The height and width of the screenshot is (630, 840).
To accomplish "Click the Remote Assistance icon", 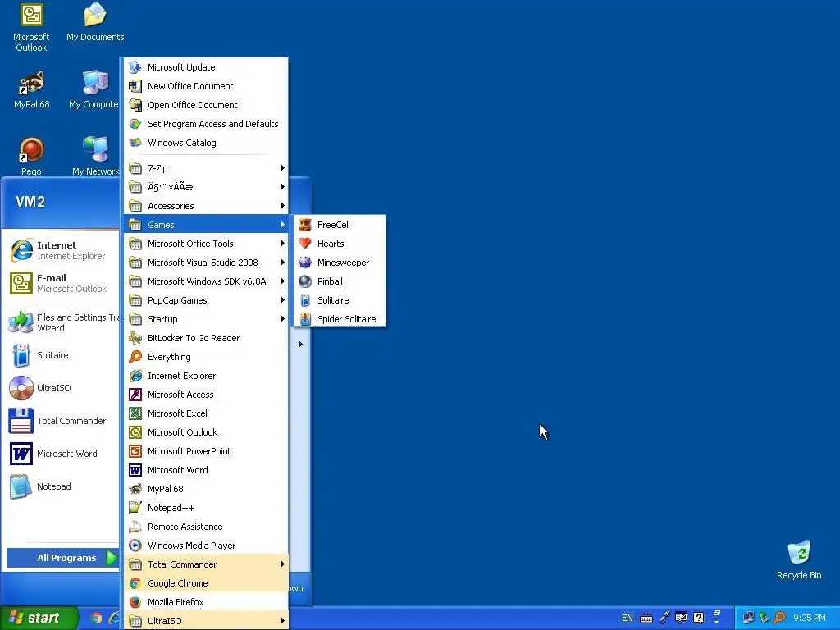I will click(x=135, y=527).
